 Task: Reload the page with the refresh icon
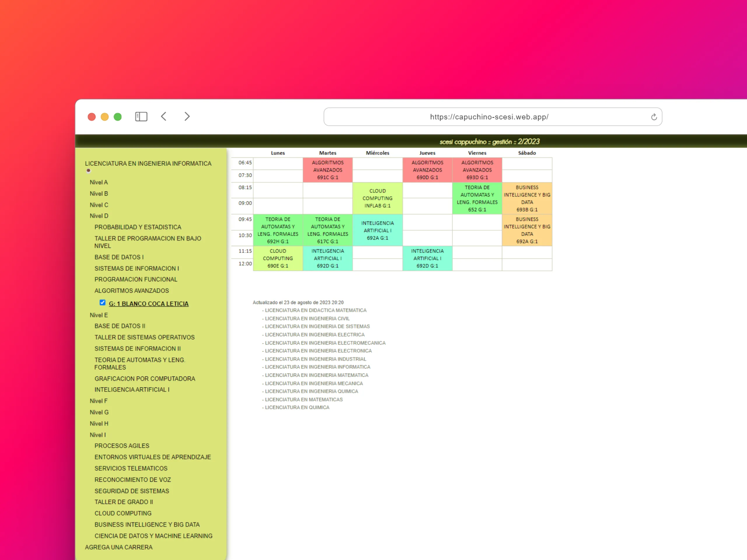pos(654,117)
